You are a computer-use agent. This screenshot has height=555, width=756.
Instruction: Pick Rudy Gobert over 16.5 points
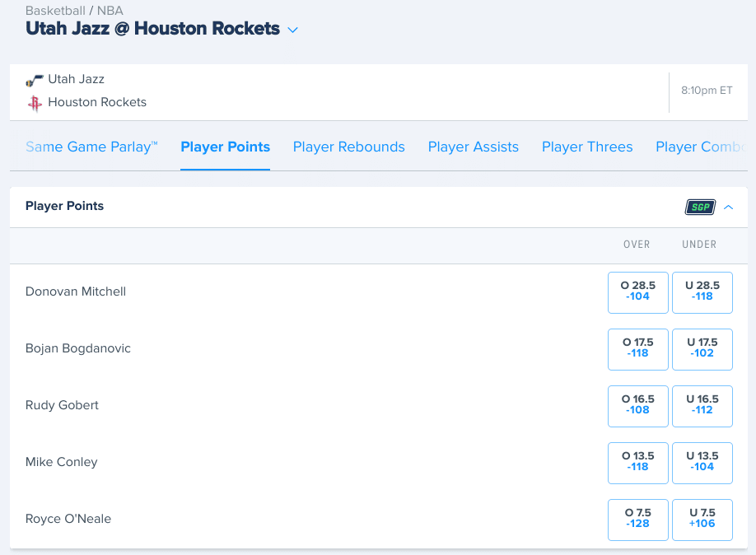click(638, 407)
